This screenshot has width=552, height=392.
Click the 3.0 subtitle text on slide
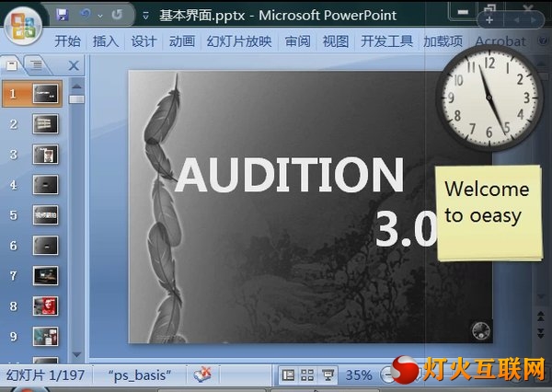point(406,229)
